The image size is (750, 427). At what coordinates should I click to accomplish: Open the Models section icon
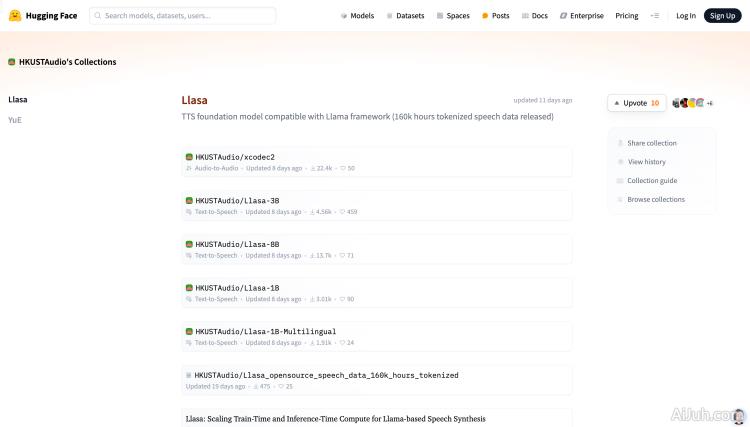[x=344, y=16]
